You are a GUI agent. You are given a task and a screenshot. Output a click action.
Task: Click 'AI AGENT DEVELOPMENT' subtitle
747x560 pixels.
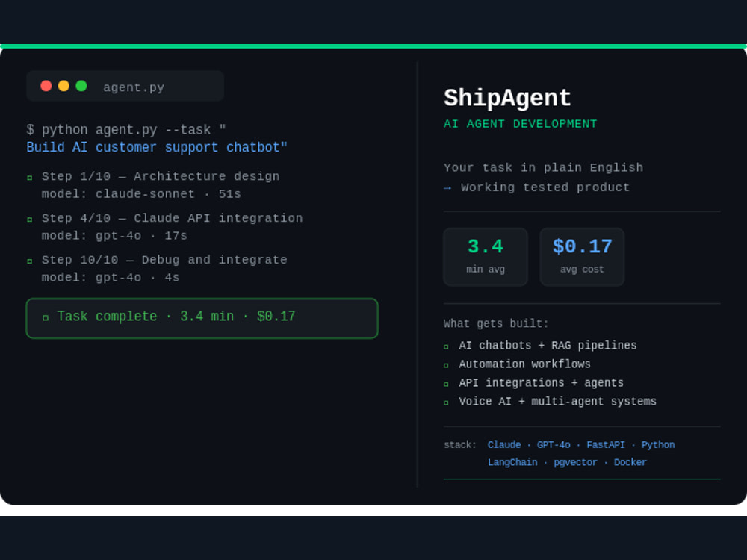tap(520, 124)
